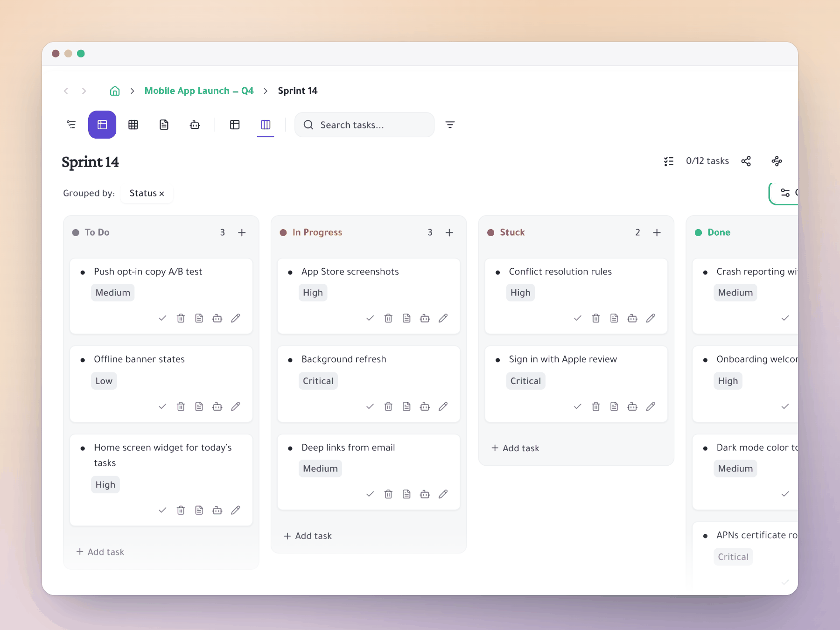Open Mobile App Launch – Q4 breadcrumb
This screenshot has height=630, width=840.
point(199,91)
